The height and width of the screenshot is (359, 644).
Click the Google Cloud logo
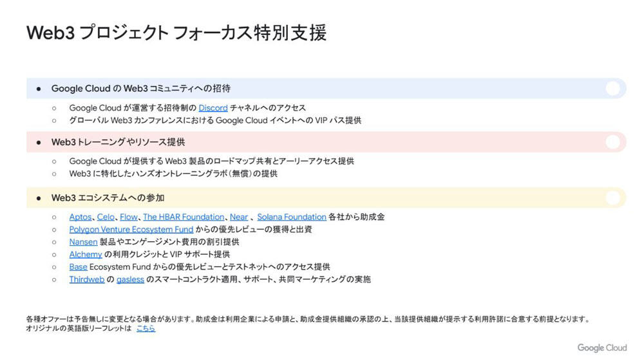602,348
